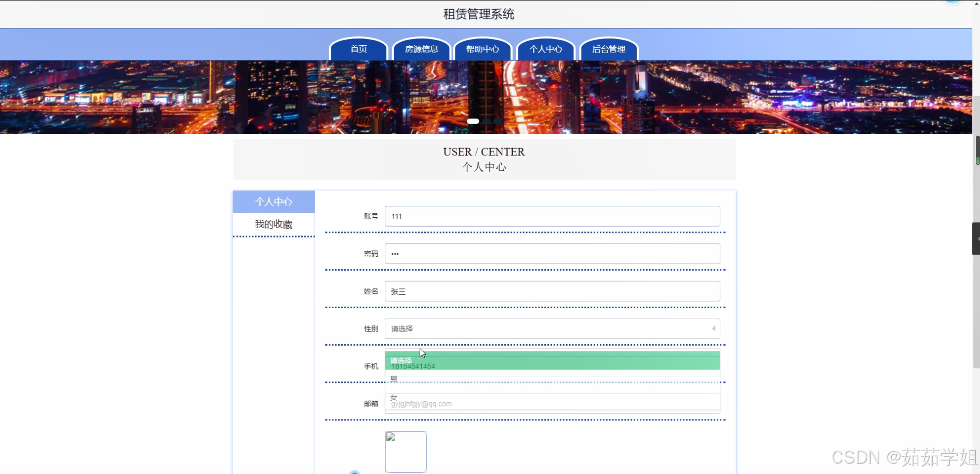Click the 密码 input field
The image size is (980, 474).
tap(552, 254)
